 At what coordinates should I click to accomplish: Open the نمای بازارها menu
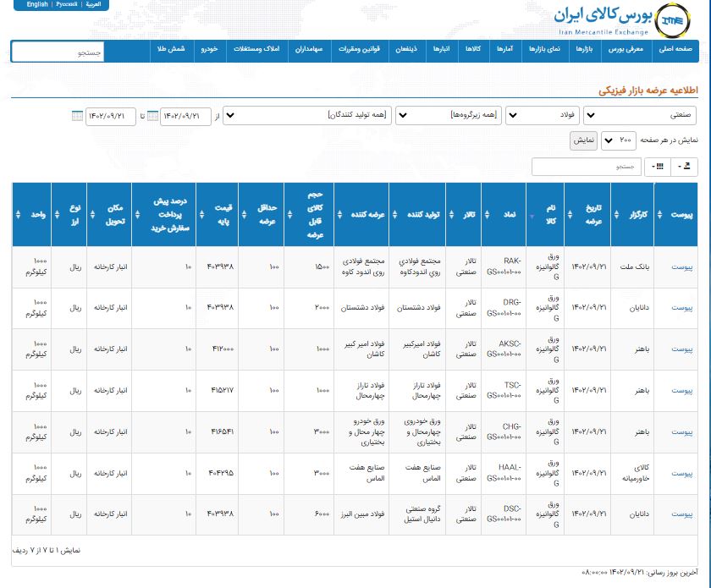click(544, 49)
